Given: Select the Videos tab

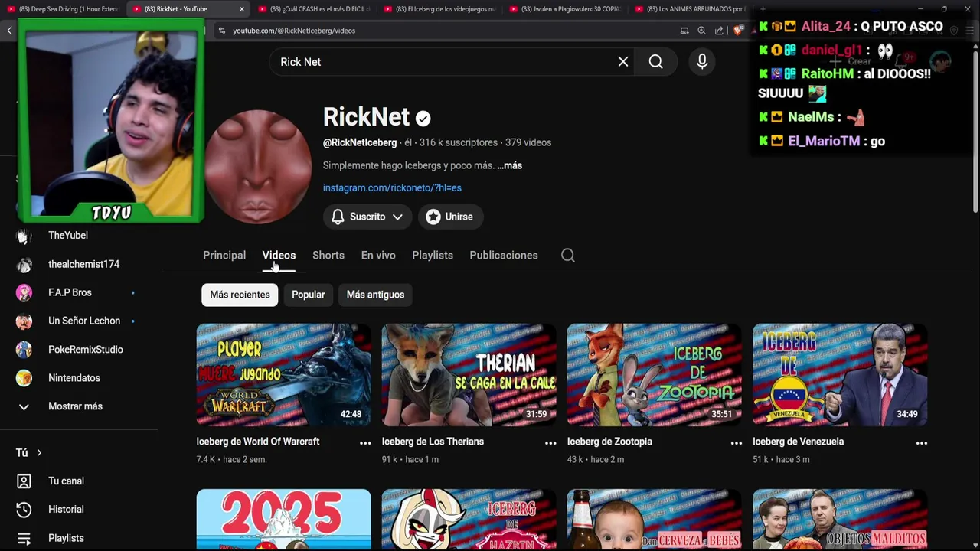Looking at the screenshot, I should click(x=279, y=256).
